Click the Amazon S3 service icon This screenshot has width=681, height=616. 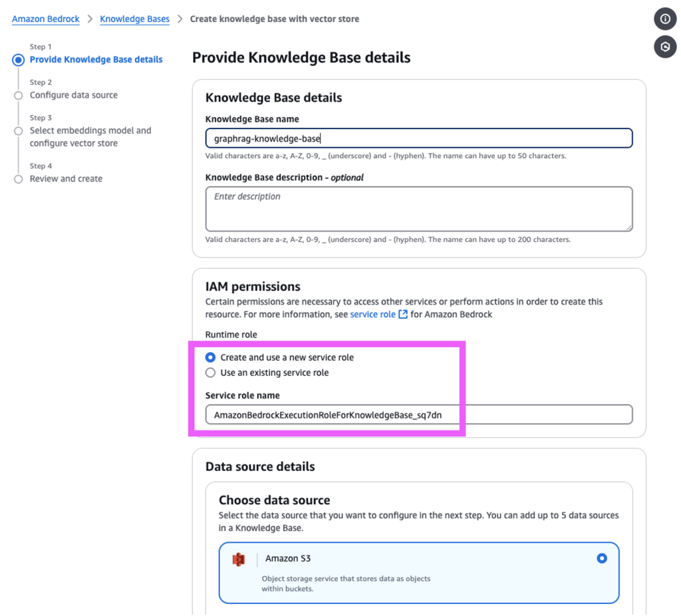(x=239, y=559)
